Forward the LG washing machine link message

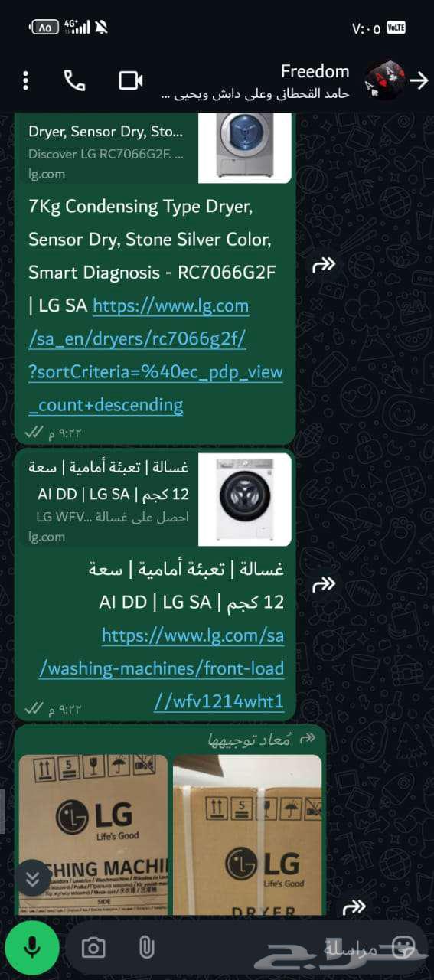325,584
